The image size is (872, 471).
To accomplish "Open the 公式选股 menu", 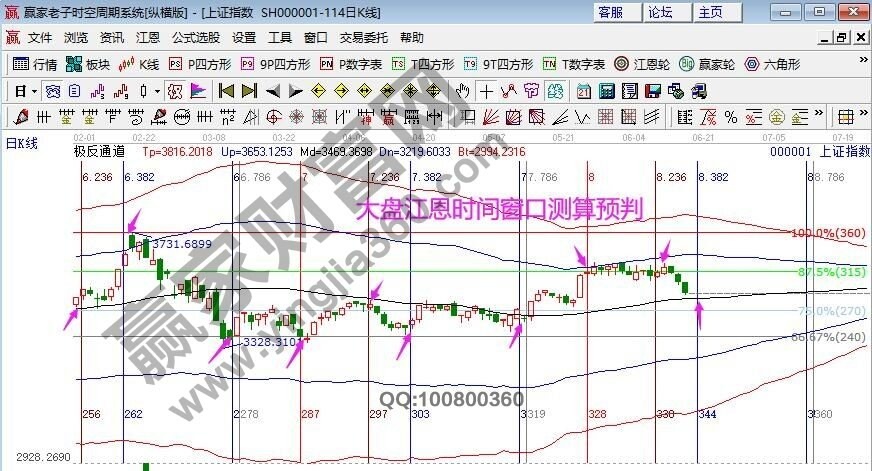I will (195, 37).
